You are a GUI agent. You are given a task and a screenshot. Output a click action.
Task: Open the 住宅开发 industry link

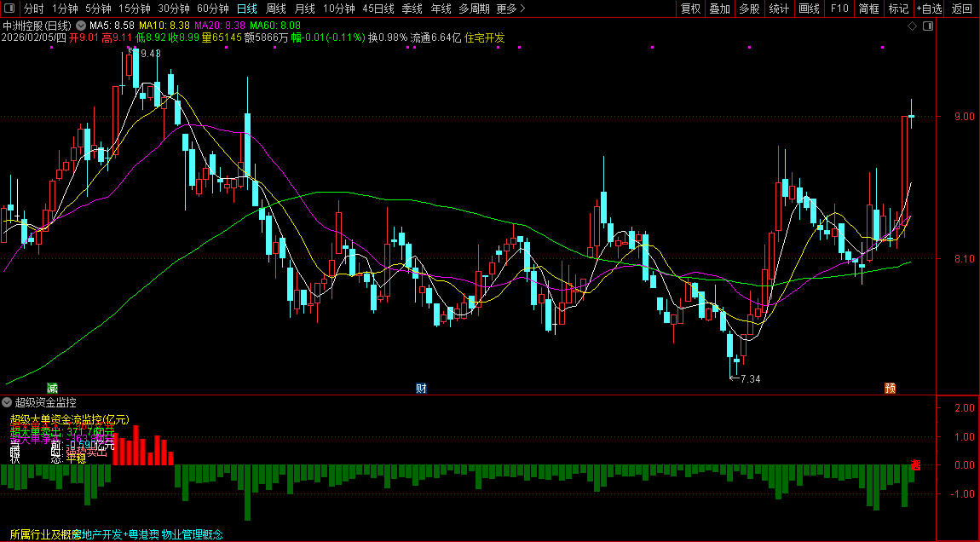tap(484, 38)
